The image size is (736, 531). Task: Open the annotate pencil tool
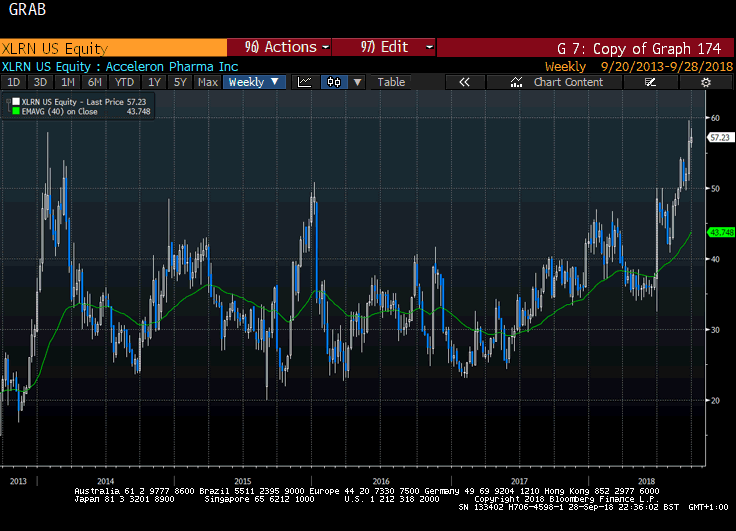[650, 82]
